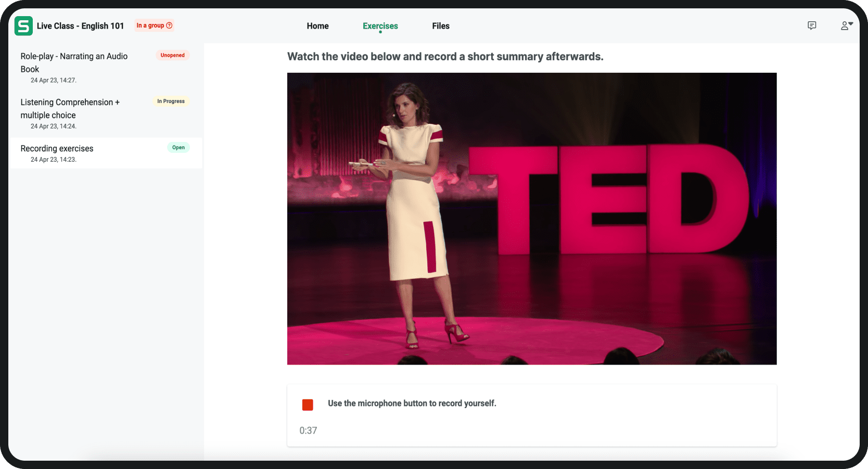Play the TED talk video
868x469 pixels.
531,218
